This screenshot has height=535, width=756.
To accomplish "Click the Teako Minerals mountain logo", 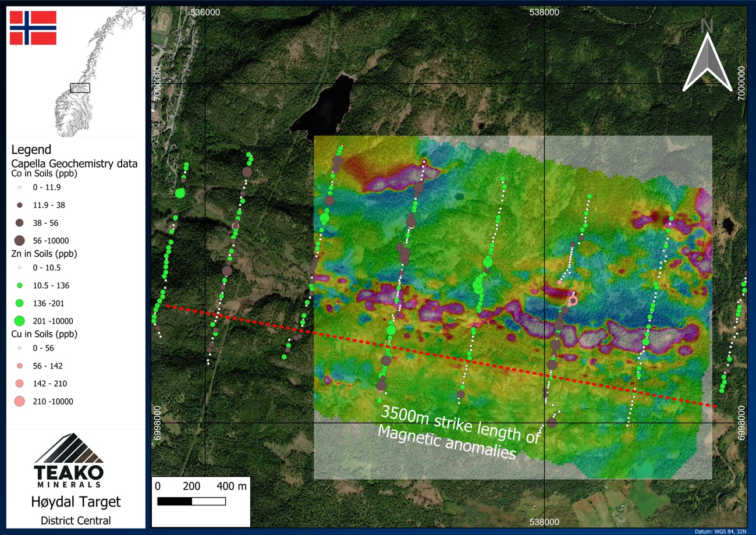I will (69, 453).
